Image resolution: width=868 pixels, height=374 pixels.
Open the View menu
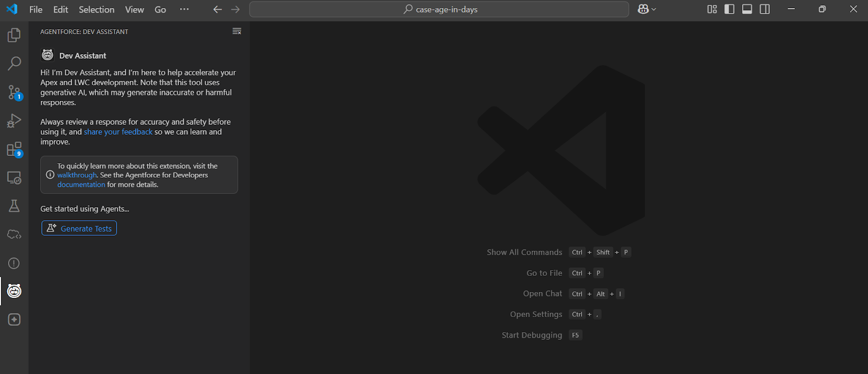[x=135, y=9]
